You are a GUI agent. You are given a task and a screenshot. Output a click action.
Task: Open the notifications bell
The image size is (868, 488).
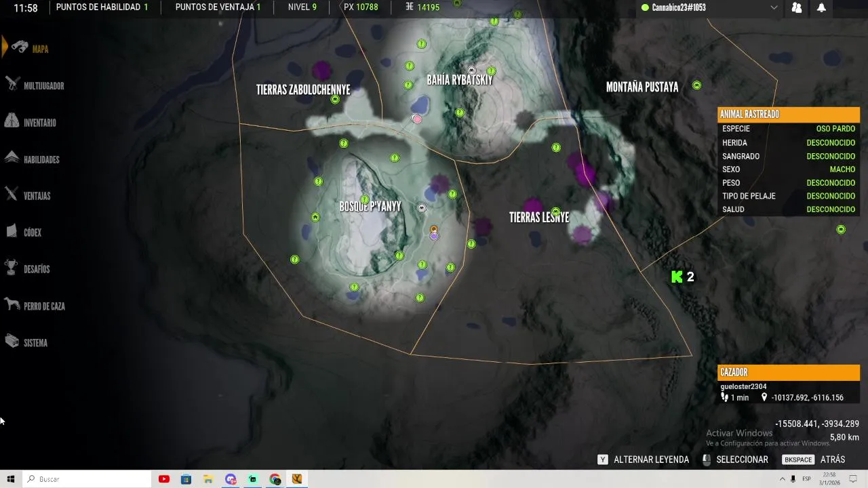tap(821, 8)
